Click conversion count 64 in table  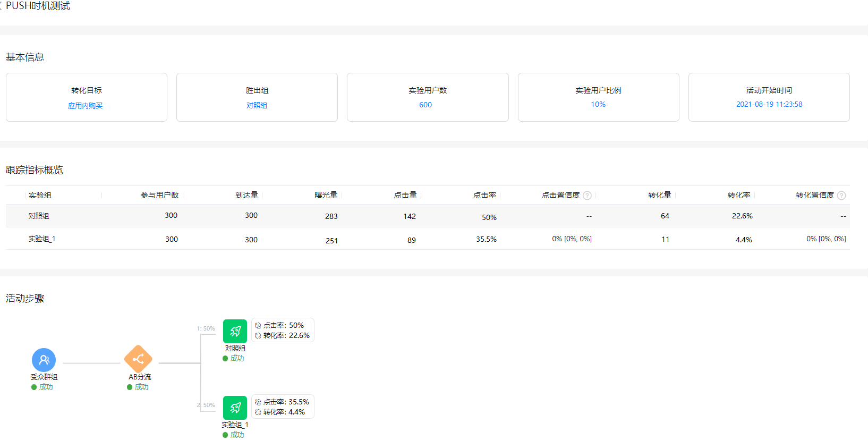(665, 216)
